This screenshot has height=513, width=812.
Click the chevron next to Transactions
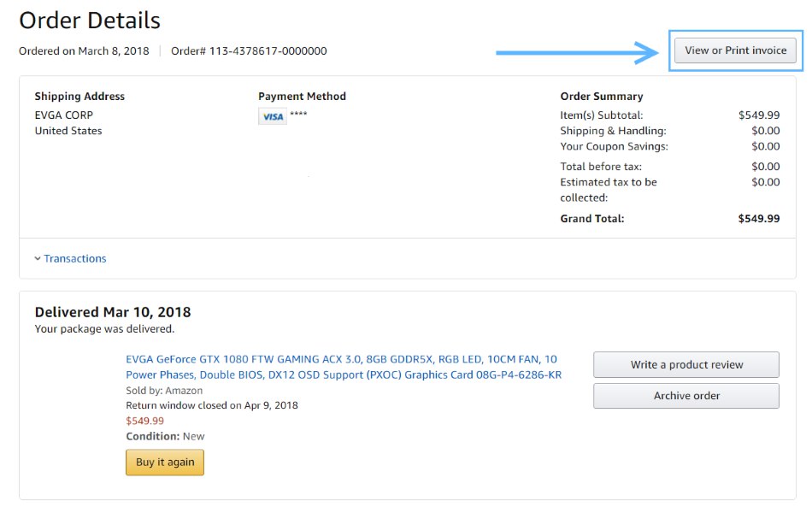click(x=38, y=258)
